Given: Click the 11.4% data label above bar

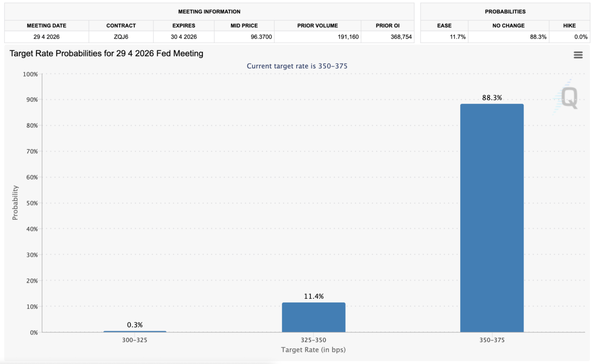Looking at the screenshot, I should [314, 297].
